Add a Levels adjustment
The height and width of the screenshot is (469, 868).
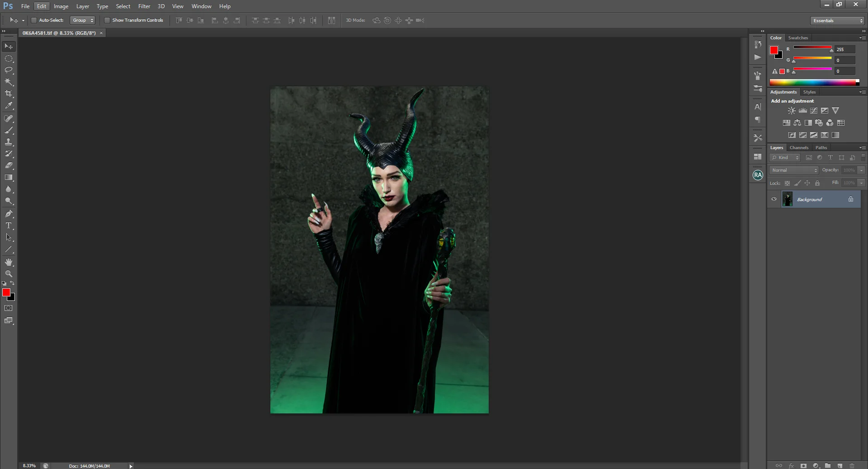803,111
